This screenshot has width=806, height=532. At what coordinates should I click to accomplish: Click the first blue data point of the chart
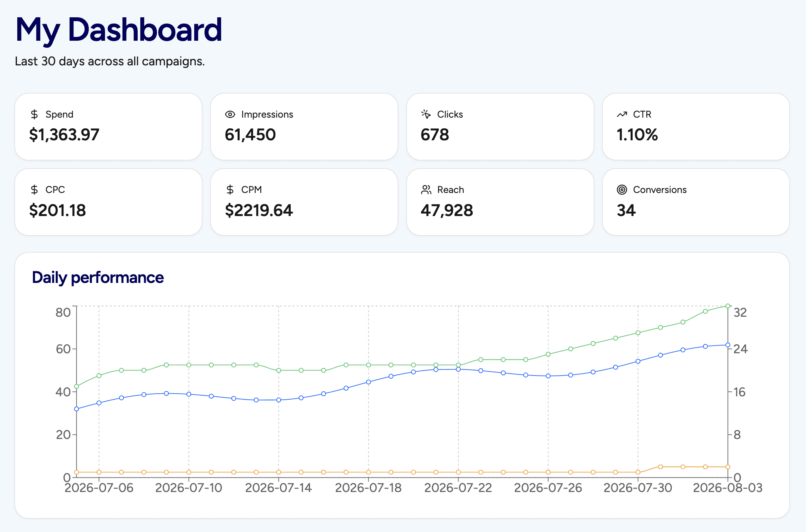point(77,409)
